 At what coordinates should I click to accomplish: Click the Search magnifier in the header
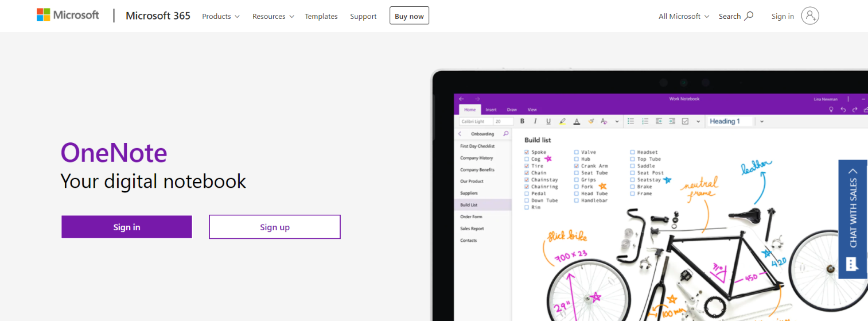point(749,16)
